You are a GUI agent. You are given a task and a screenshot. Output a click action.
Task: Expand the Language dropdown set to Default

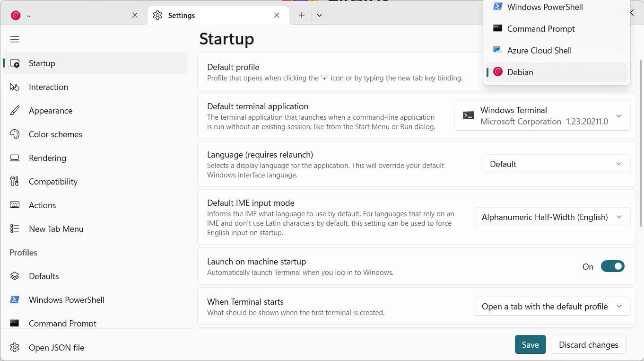pyautogui.click(x=556, y=164)
